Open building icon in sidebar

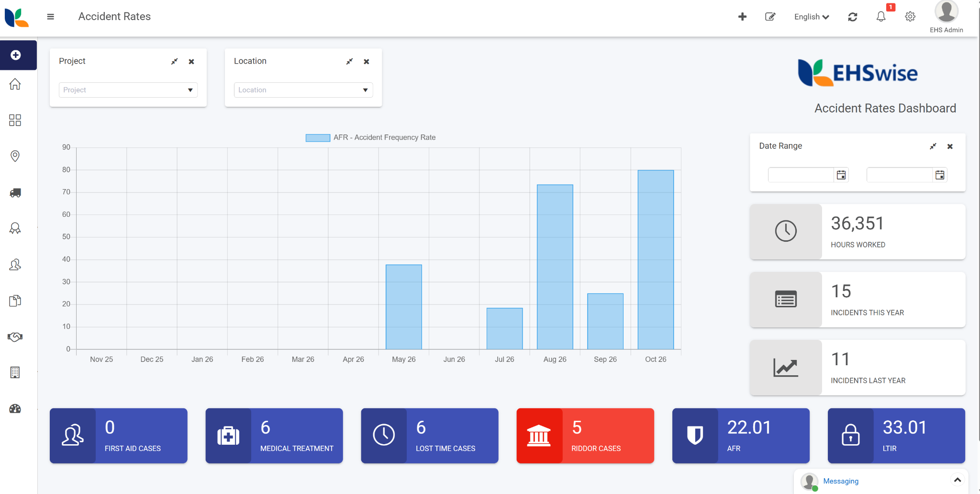click(15, 372)
